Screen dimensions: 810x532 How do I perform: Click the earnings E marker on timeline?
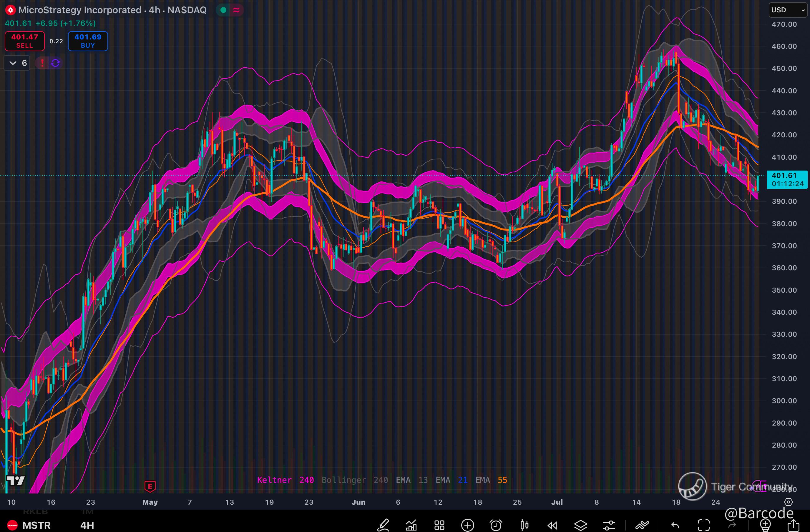[150, 486]
